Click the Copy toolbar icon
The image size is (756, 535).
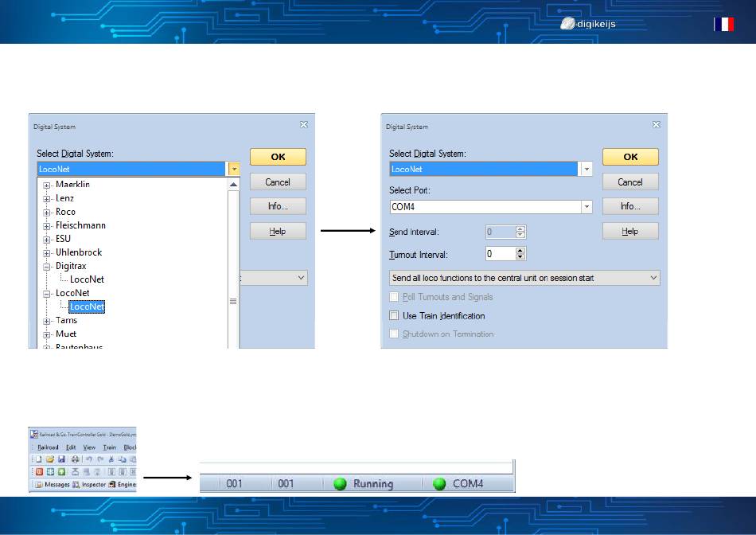(x=123, y=459)
